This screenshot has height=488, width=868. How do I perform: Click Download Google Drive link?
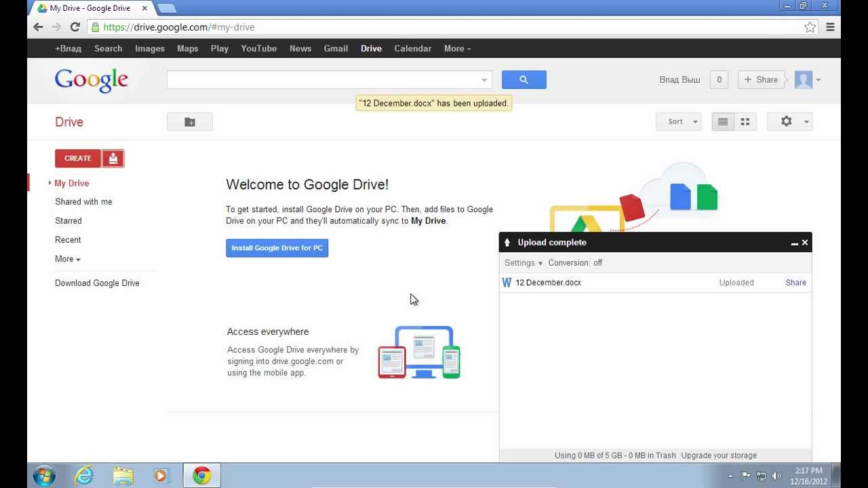pyautogui.click(x=97, y=283)
